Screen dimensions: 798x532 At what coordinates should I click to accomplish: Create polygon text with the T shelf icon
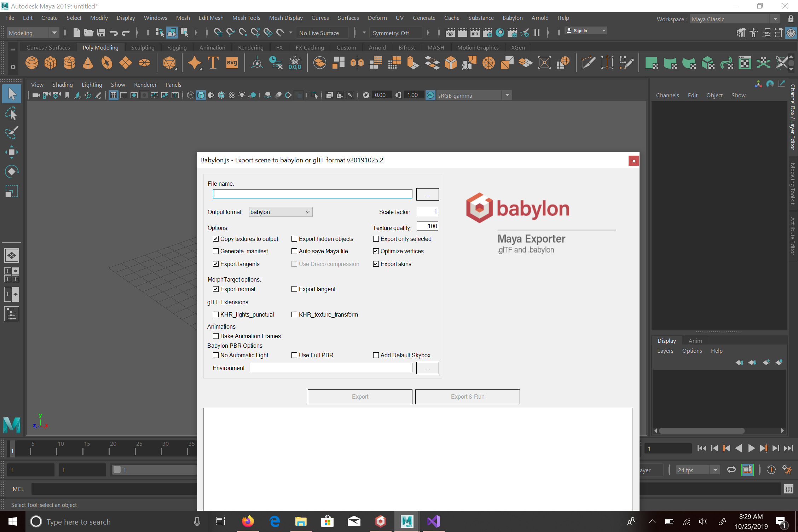click(213, 63)
